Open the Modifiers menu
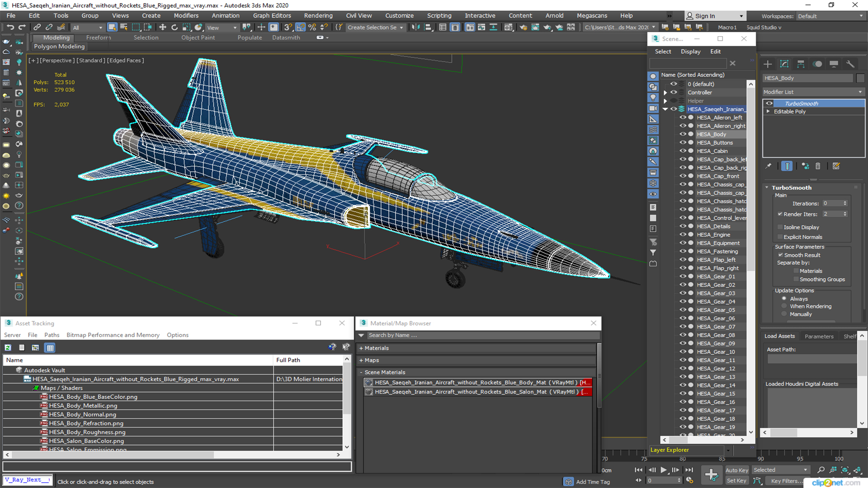868x488 pixels. coord(186,15)
